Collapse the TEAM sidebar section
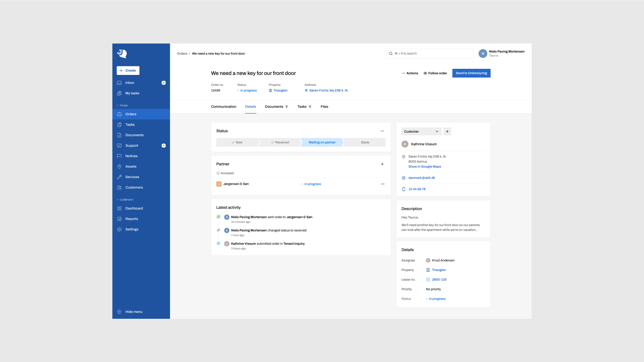This screenshot has height=362, width=644. pos(122,106)
